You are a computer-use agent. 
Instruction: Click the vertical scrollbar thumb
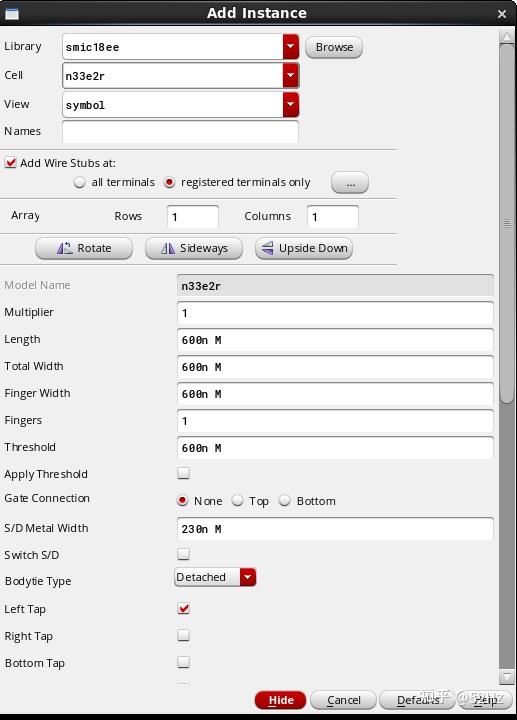506,223
